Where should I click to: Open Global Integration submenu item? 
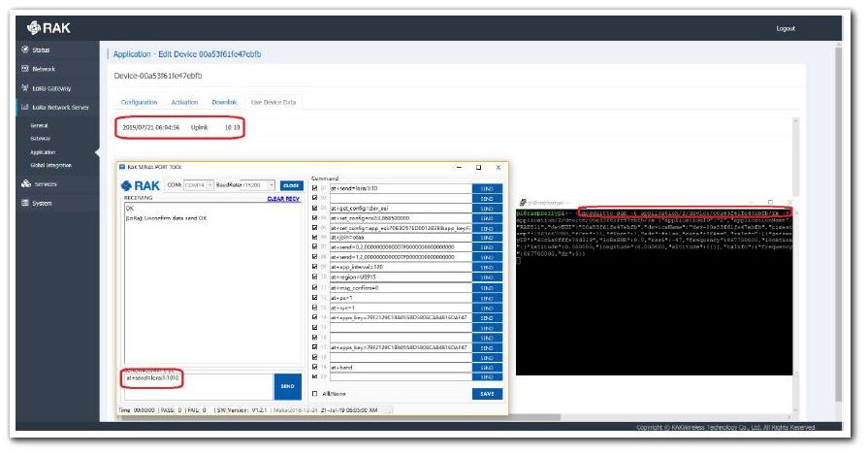coord(51,165)
